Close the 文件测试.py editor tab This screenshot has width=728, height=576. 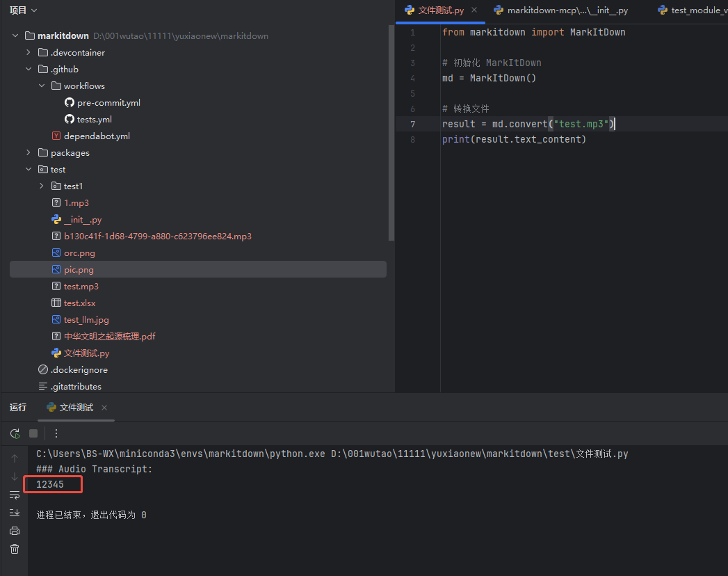474,10
